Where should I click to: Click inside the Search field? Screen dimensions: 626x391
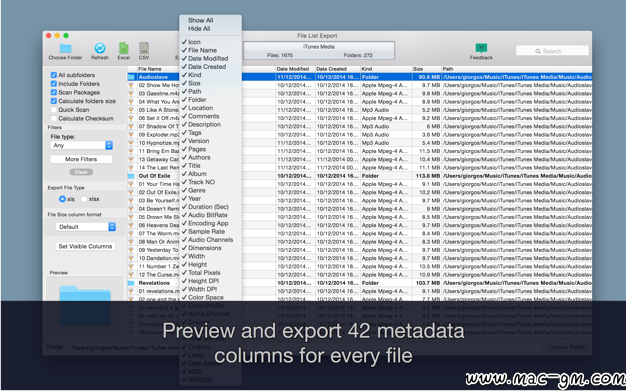[552, 51]
